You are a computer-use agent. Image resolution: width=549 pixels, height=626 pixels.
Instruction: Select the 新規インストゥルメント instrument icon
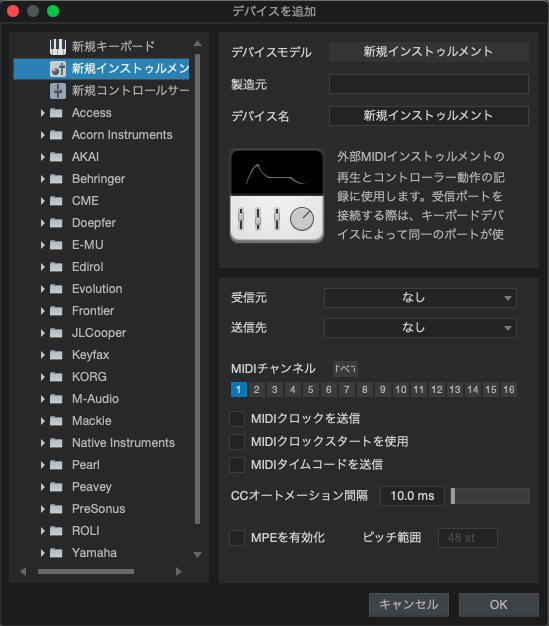(58, 69)
